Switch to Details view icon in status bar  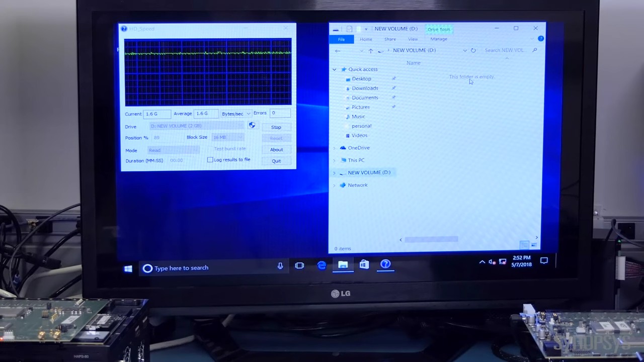524,245
